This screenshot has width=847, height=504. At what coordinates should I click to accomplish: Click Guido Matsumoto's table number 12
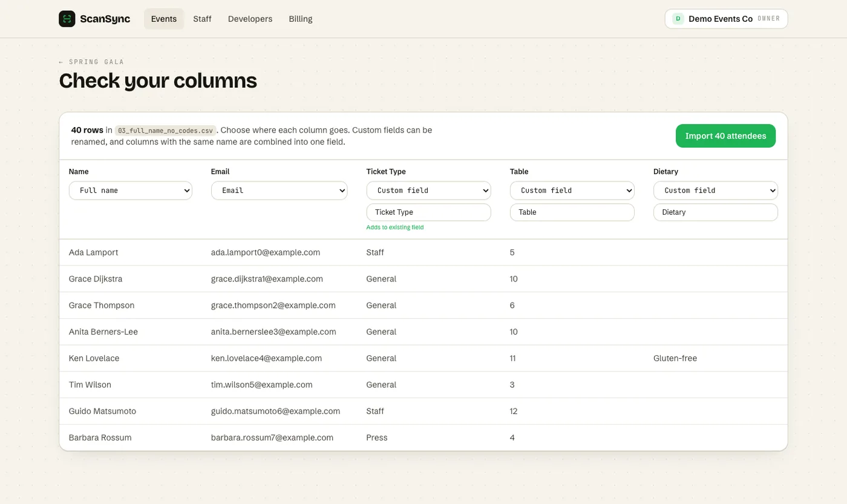pos(514,411)
